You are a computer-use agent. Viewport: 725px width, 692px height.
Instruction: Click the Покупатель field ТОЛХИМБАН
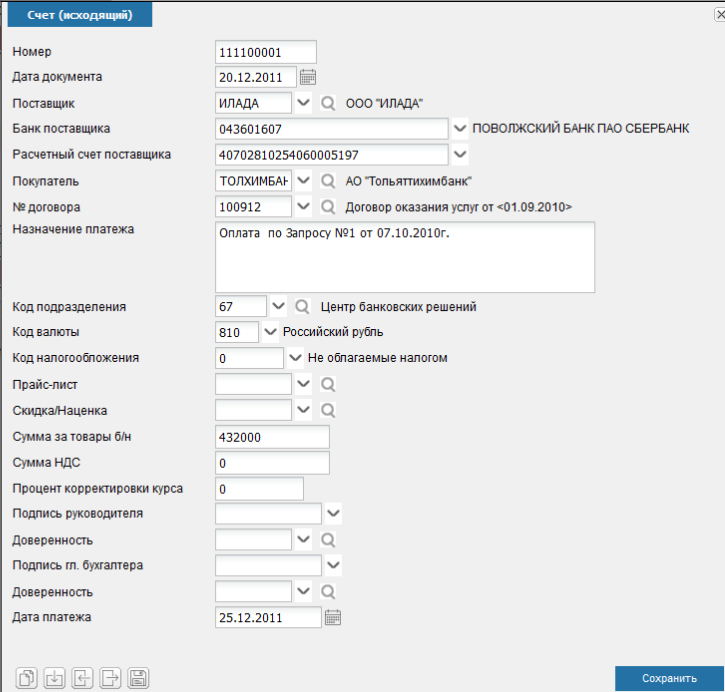tap(253, 181)
